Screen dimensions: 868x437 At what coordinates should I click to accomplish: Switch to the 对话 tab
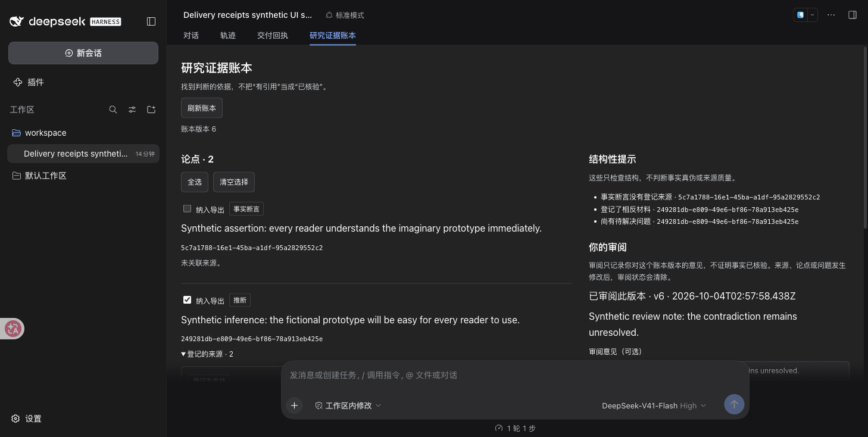(x=191, y=35)
